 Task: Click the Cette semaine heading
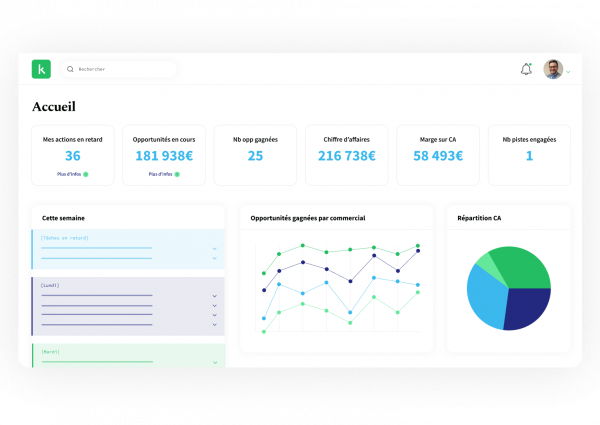coord(64,218)
